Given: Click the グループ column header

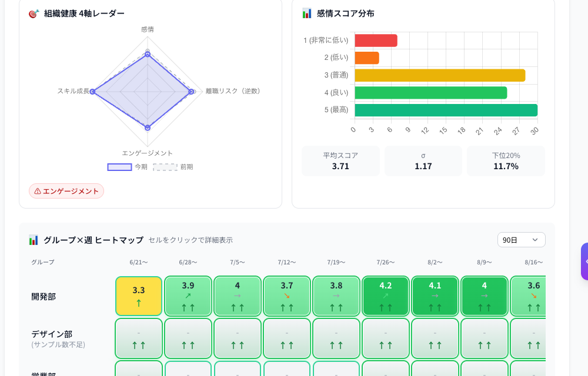Looking at the screenshot, I should click(x=43, y=262).
